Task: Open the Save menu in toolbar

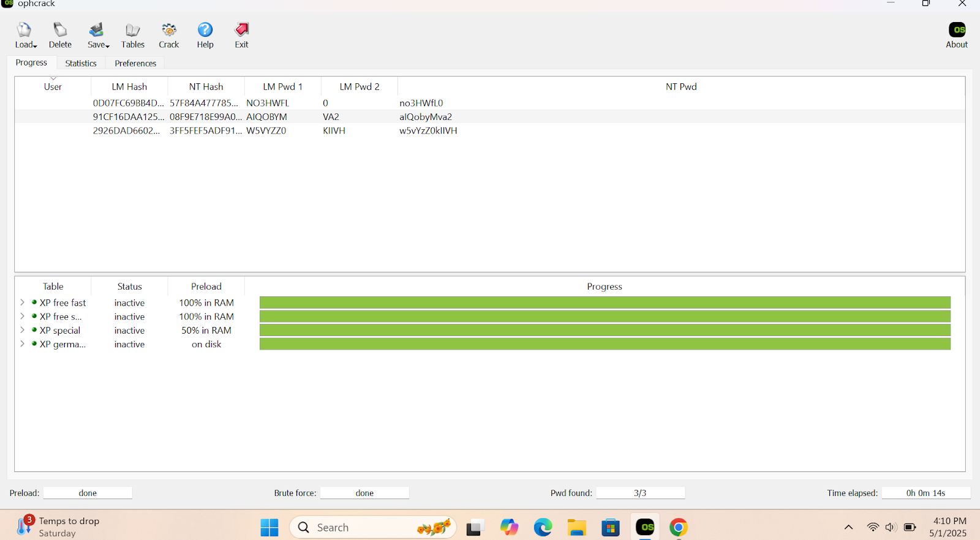Action: coord(98,36)
